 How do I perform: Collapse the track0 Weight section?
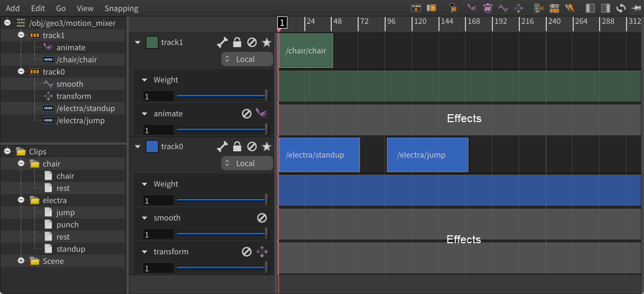pos(144,184)
